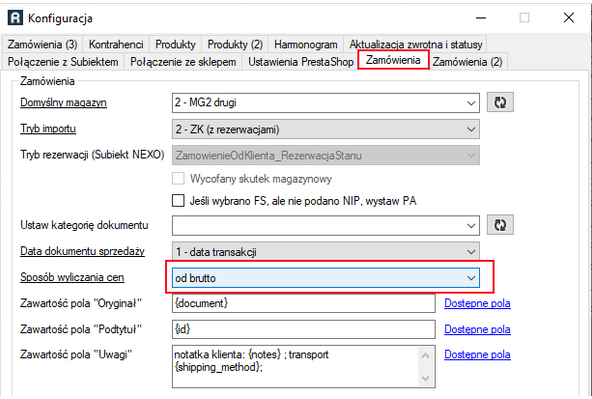Open Dostępne pola link beside Oryginał field
This screenshot has height=399, width=592.
477,303
